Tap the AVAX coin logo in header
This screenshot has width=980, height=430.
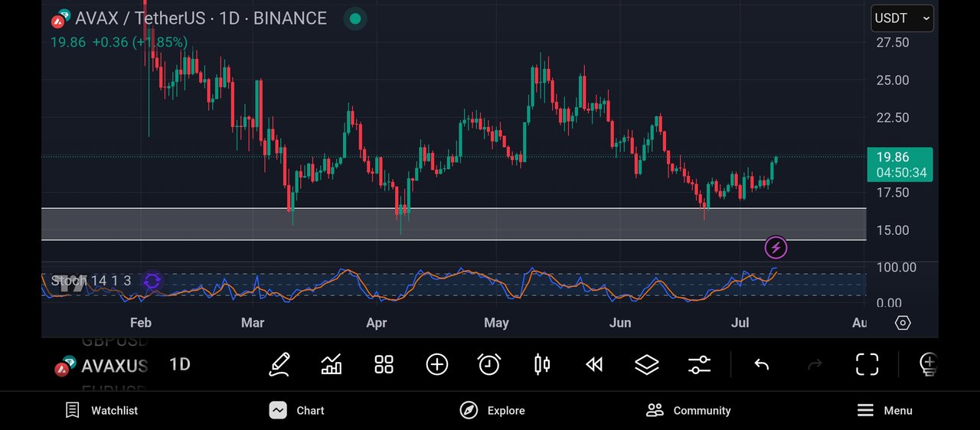pos(61,18)
